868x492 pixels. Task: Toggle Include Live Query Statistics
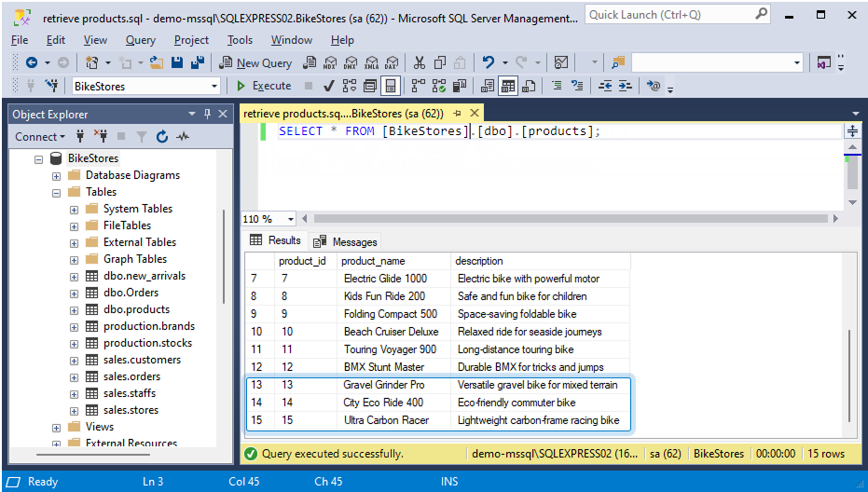[439, 86]
